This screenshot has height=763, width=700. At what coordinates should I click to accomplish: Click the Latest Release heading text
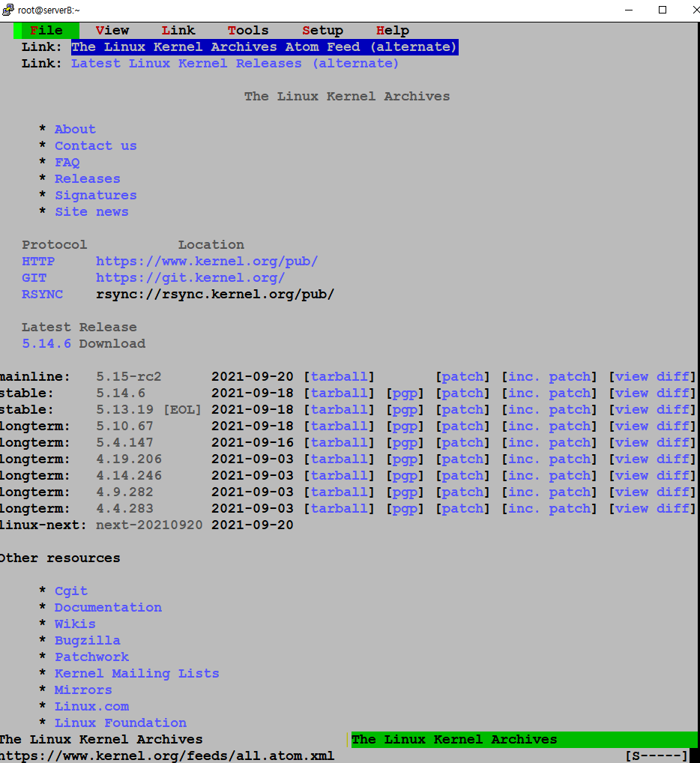[79, 327]
